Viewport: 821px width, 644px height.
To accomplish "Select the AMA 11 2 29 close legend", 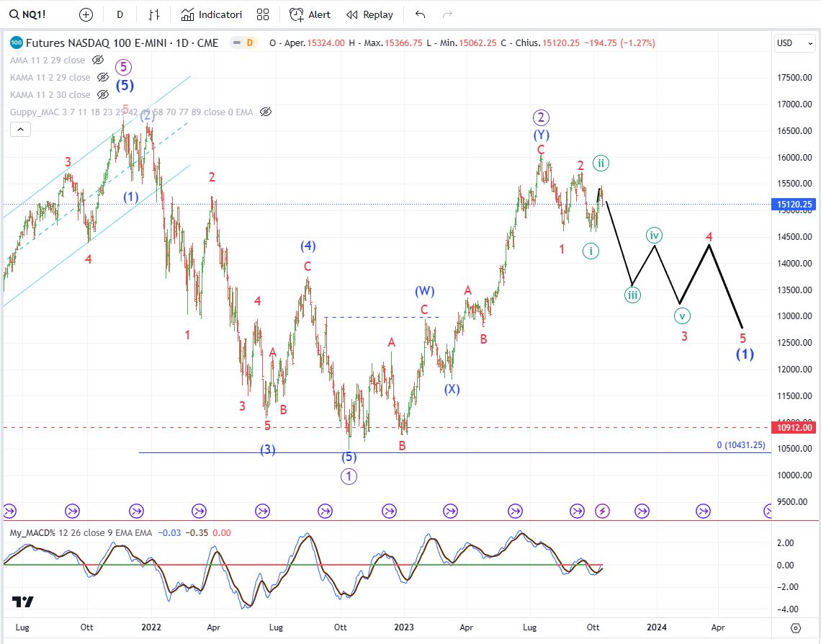I will [47, 61].
